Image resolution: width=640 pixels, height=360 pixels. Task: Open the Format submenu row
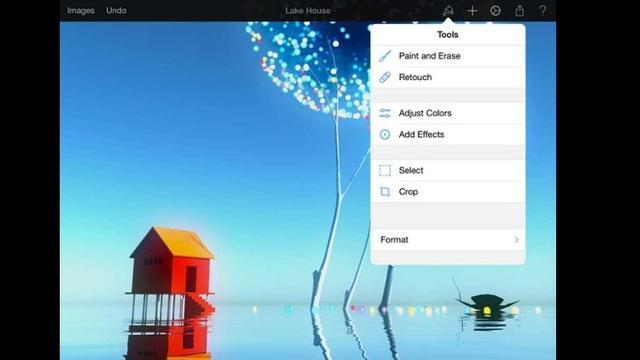click(448, 240)
